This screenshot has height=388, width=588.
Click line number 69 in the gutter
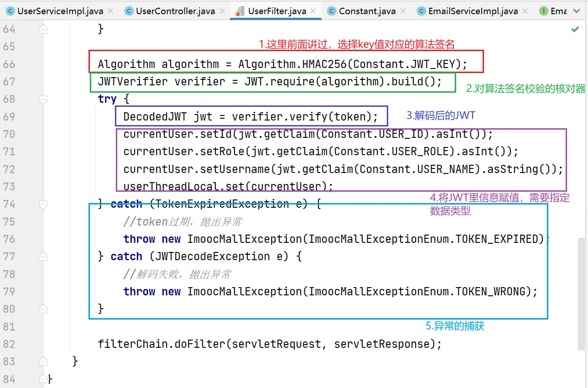click(x=9, y=117)
